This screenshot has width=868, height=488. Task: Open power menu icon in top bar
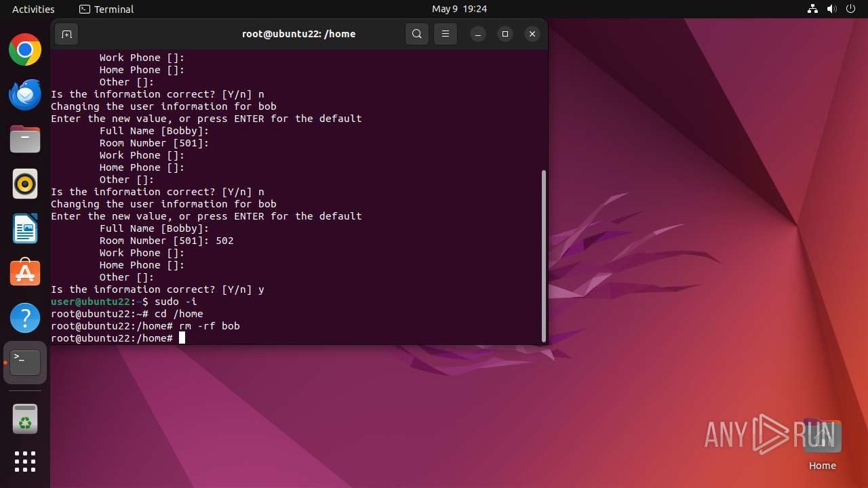851,9
